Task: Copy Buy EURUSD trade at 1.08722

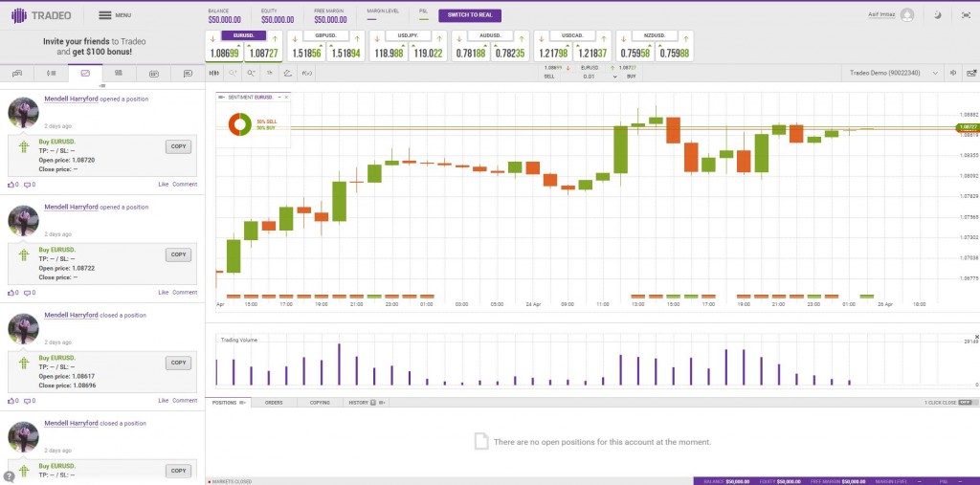Action: coord(178,255)
